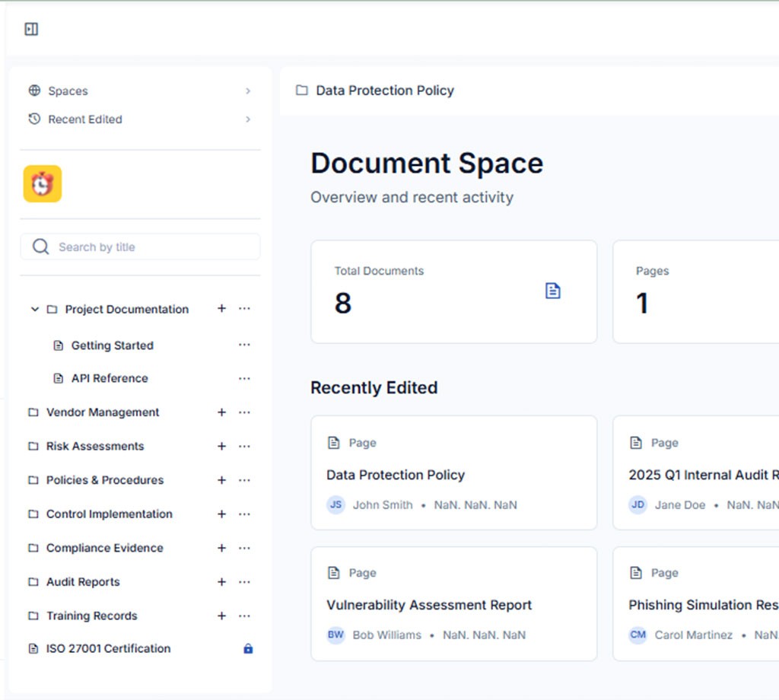Screen dimensions: 779x700
Task: Open more options for Control Implementation
Action: (244, 514)
